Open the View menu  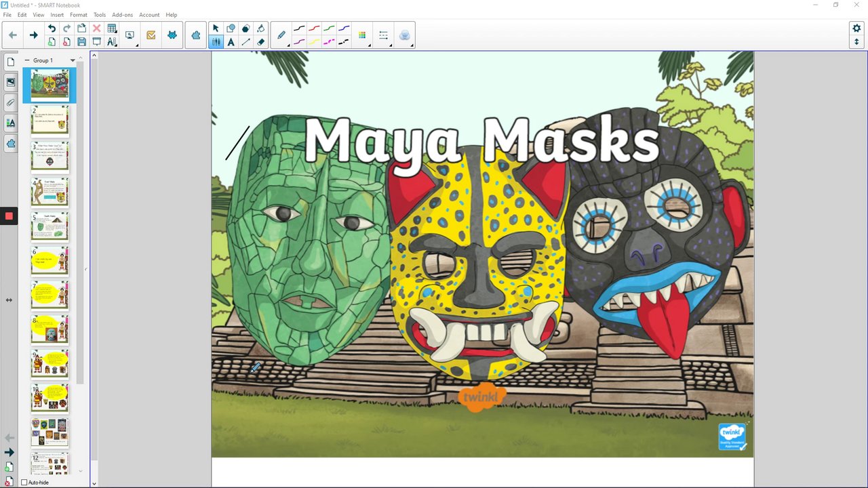pyautogui.click(x=39, y=15)
